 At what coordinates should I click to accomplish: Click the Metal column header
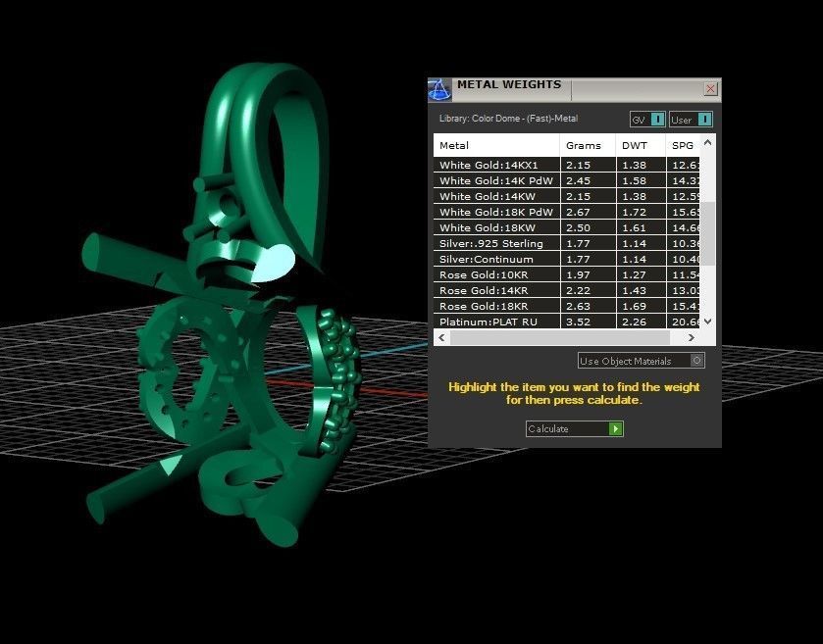tap(496, 145)
